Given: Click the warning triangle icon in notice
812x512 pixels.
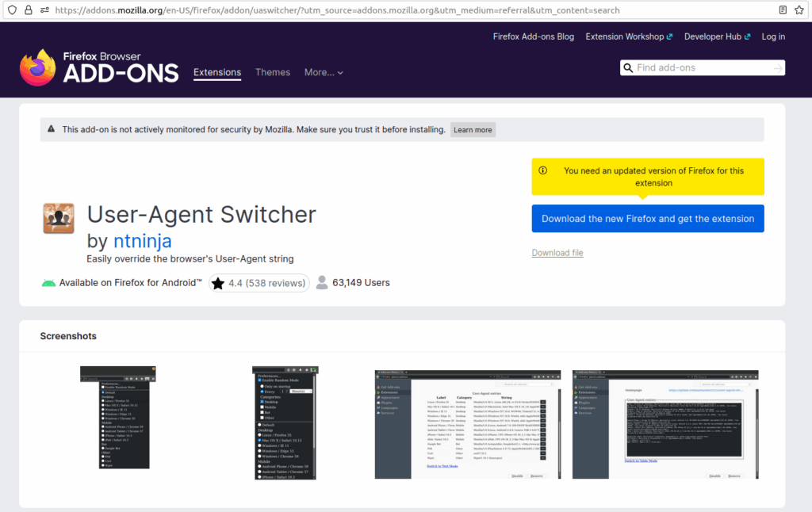Looking at the screenshot, I should pos(52,129).
